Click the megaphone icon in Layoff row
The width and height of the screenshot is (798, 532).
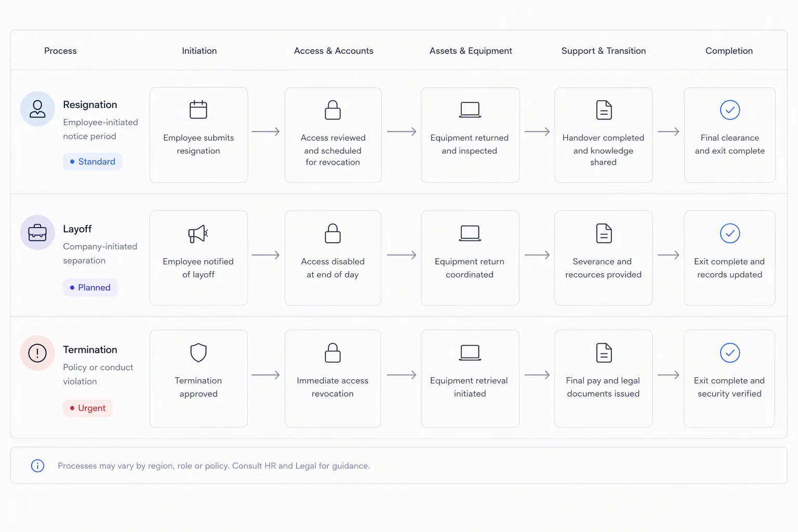tap(198, 234)
